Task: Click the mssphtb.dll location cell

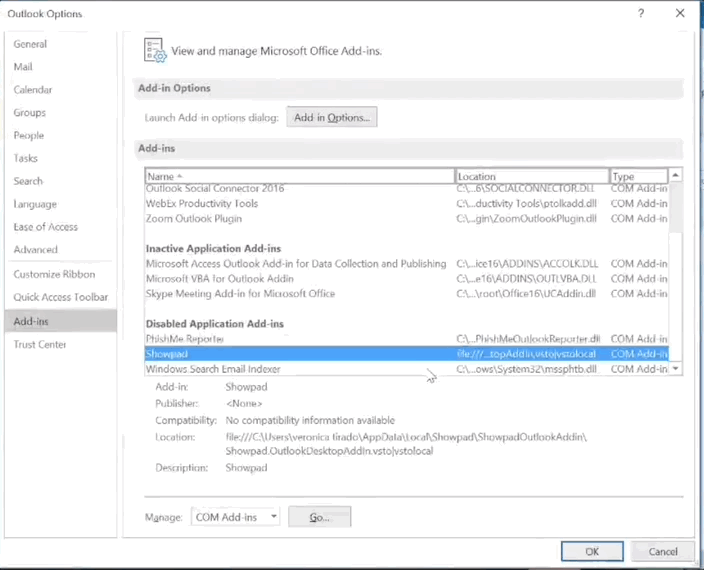Action: (x=527, y=369)
